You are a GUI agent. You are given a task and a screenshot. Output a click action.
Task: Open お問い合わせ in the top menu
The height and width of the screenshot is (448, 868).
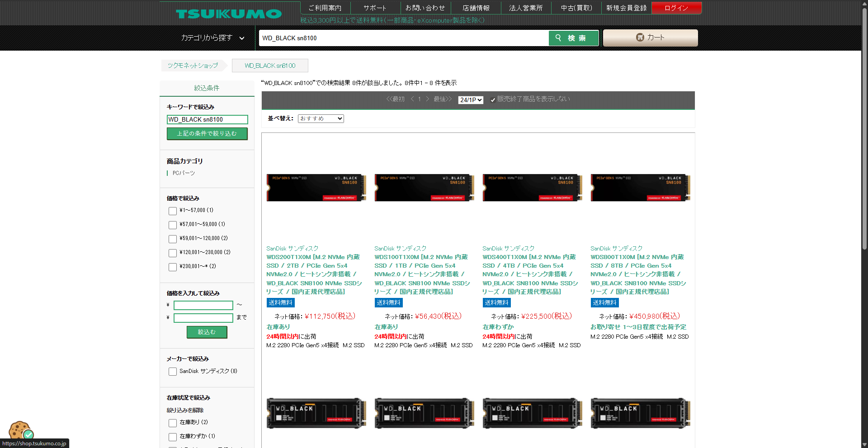coord(425,8)
